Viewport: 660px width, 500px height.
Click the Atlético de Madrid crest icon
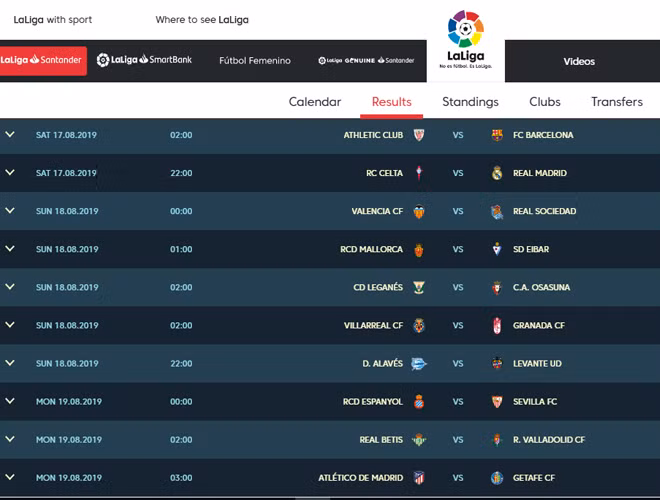tap(419, 478)
